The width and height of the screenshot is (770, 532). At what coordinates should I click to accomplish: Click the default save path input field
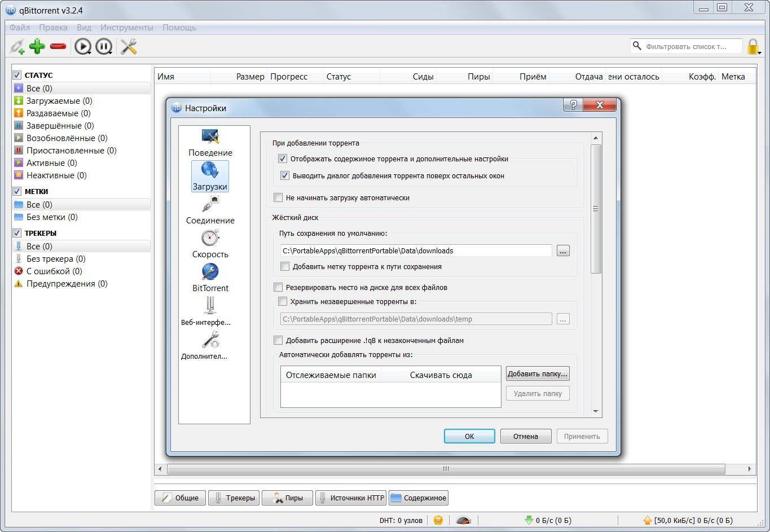pyautogui.click(x=416, y=251)
